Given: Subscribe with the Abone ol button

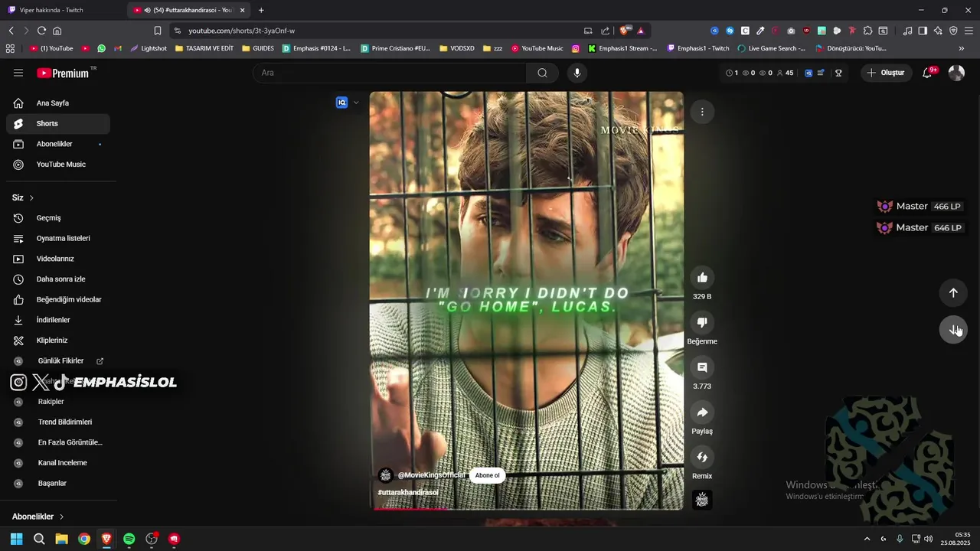Looking at the screenshot, I should tap(487, 475).
